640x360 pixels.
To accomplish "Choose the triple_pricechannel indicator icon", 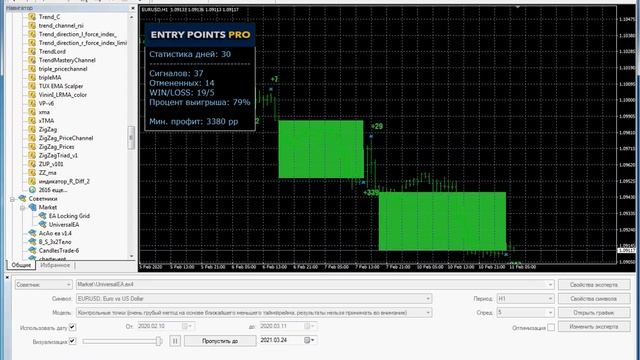I will click(32, 69).
